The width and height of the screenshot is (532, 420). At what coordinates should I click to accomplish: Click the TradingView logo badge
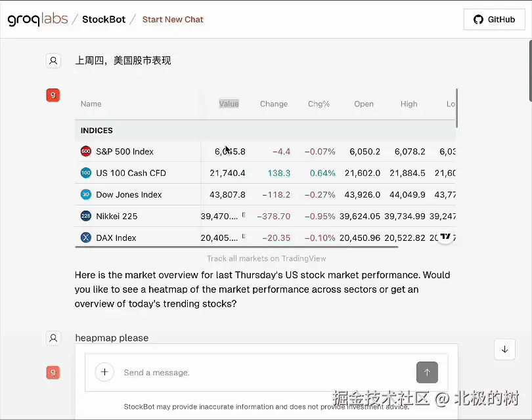[445, 236]
